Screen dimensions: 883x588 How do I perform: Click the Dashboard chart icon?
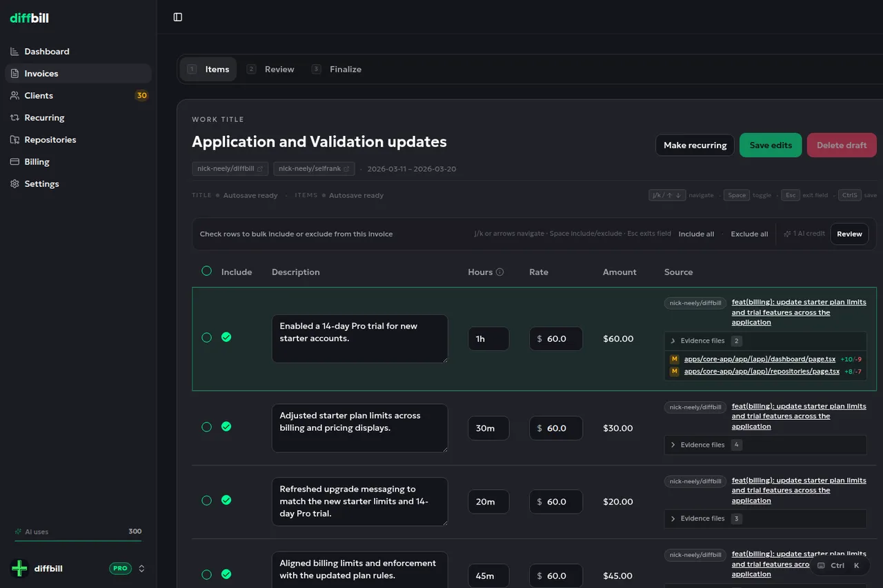[x=14, y=52]
